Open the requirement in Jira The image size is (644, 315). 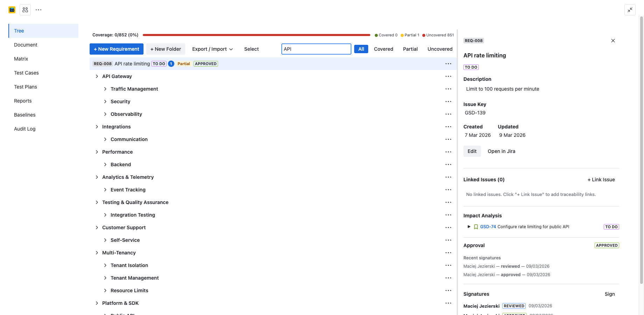click(x=501, y=151)
